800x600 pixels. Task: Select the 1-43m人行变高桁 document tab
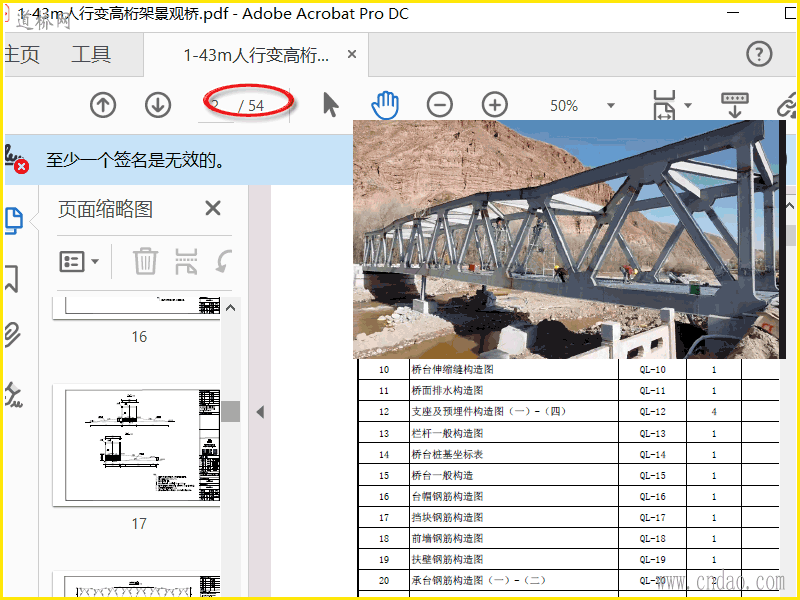coord(256,55)
